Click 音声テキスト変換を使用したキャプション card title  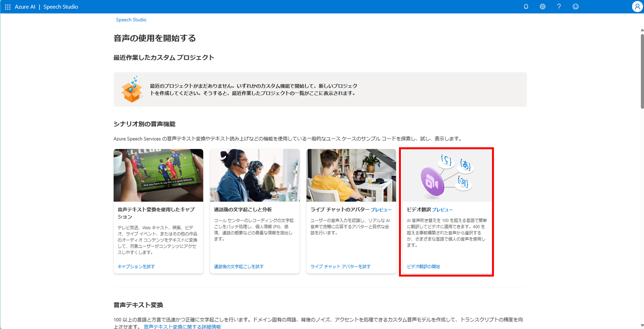(x=156, y=213)
